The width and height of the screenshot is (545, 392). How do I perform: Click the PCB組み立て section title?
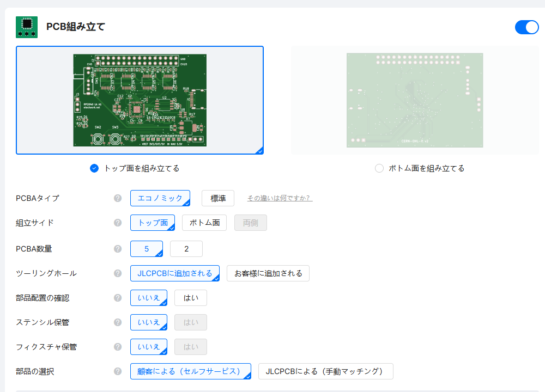click(76, 27)
